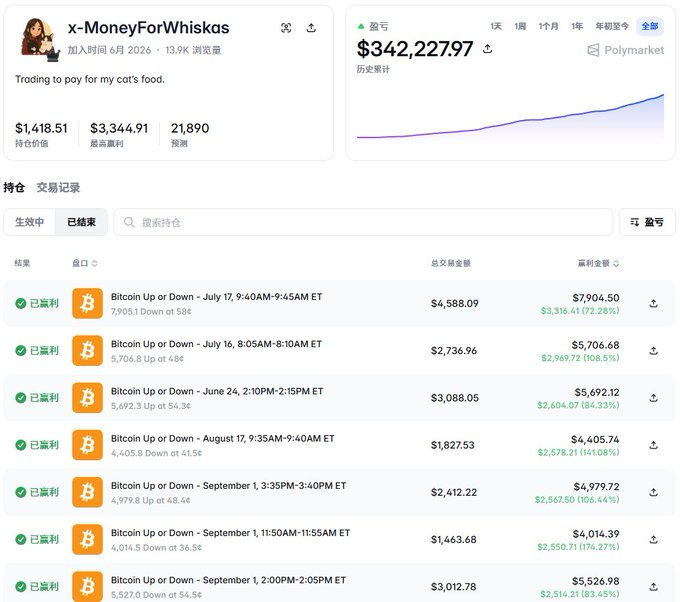This screenshot has height=602, width=680.
Task: Select the 1个月 chart range
Action: [549, 26]
